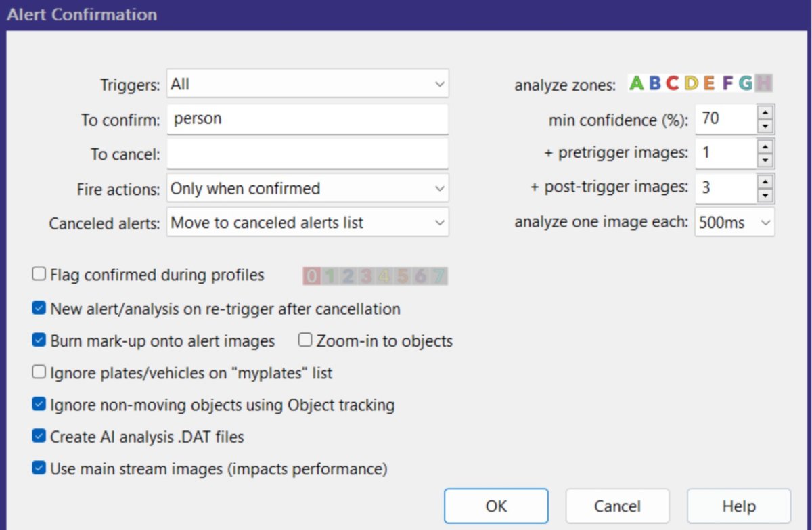Toggle analyze zone A
The image size is (812, 530).
636,83
